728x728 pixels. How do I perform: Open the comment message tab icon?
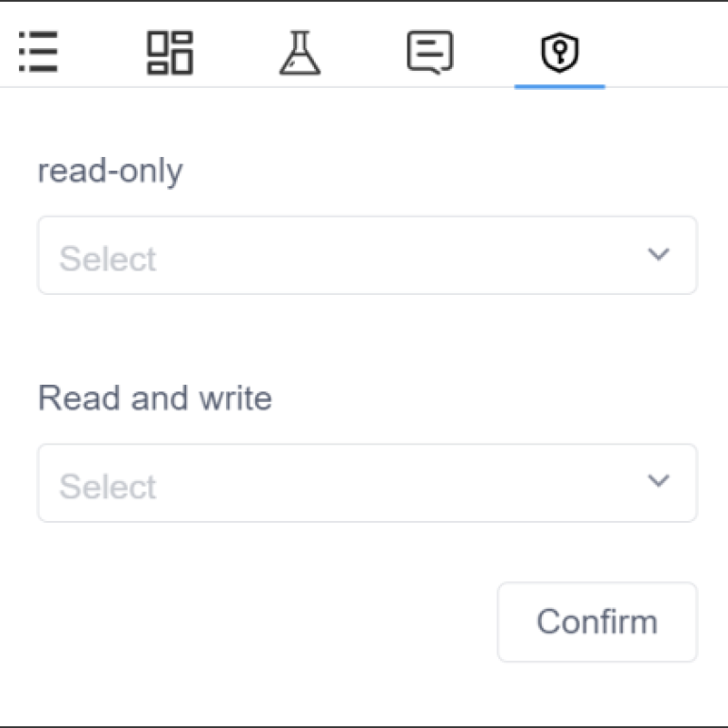429,52
